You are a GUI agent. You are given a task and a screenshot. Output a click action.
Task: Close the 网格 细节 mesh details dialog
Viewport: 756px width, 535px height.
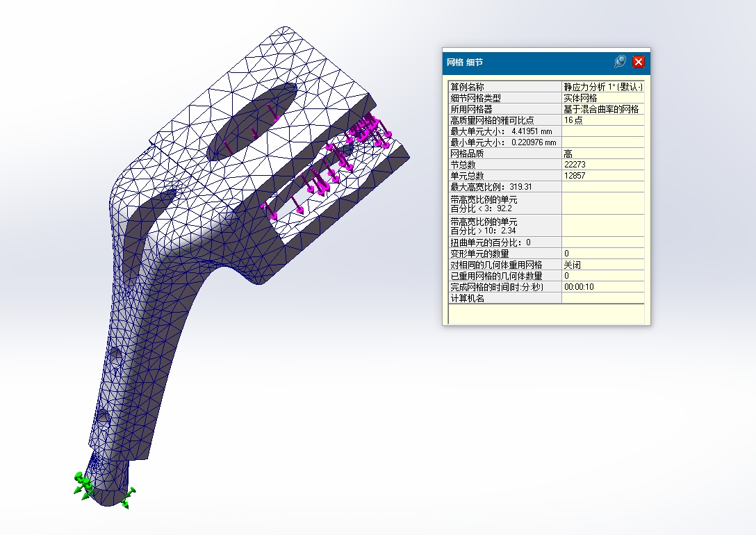tap(639, 62)
